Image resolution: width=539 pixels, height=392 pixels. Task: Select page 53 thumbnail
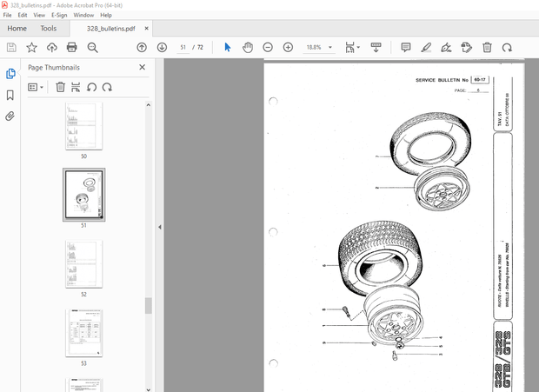(x=83, y=333)
